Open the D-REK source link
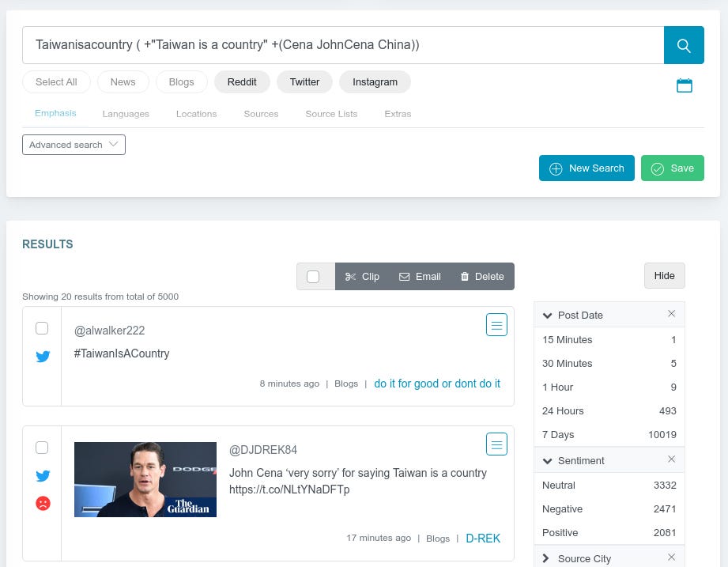Image resolution: width=728 pixels, height=567 pixels. 483,539
